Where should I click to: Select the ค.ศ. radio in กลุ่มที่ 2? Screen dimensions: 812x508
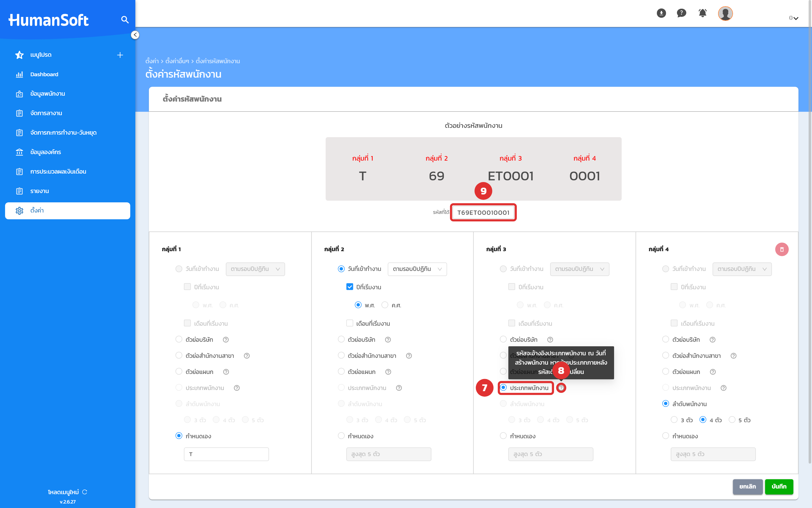pyautogui.click(x=385, y=305)
